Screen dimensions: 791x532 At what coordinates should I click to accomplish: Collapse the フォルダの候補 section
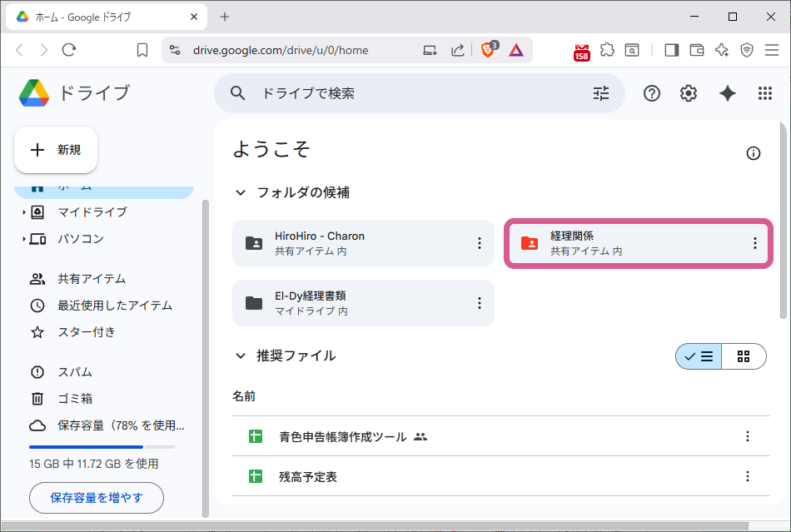tap(241, 192)
